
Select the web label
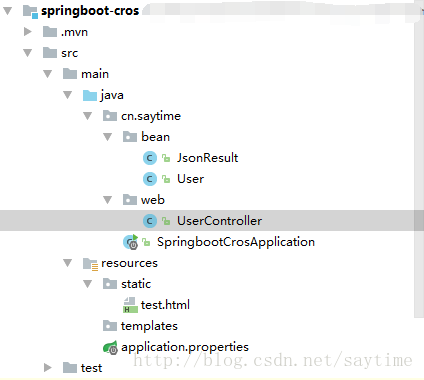[x=153, y=200]
